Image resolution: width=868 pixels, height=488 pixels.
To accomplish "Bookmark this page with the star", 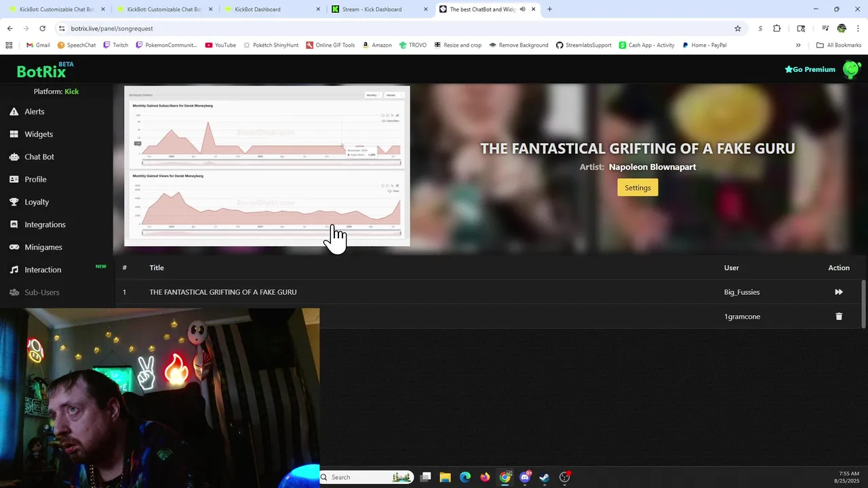I will pos(738,28).
